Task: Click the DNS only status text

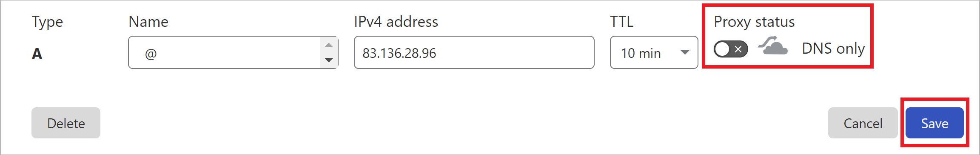Action: [833, 49]
